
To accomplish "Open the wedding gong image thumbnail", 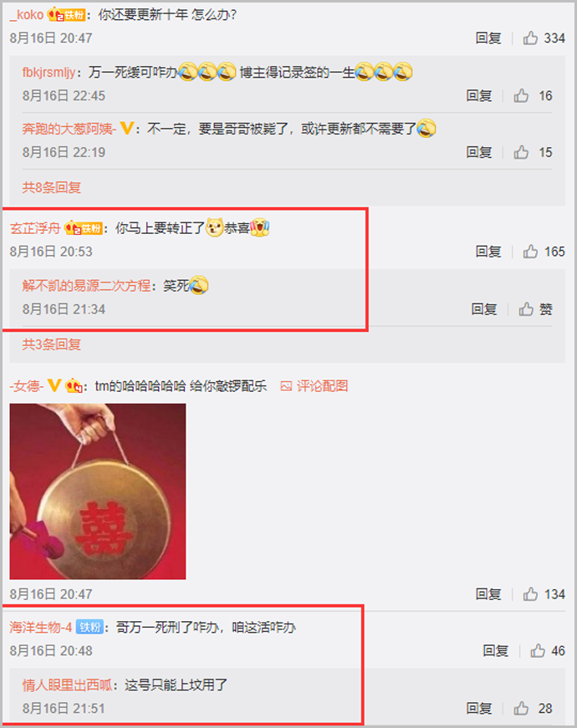I will pyautogui.click(x=98, y=491).
